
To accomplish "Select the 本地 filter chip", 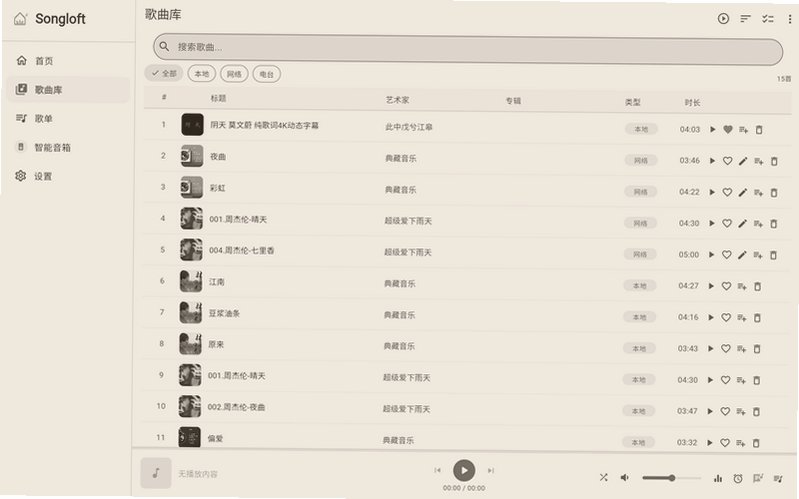I will (x=202, y=74).
